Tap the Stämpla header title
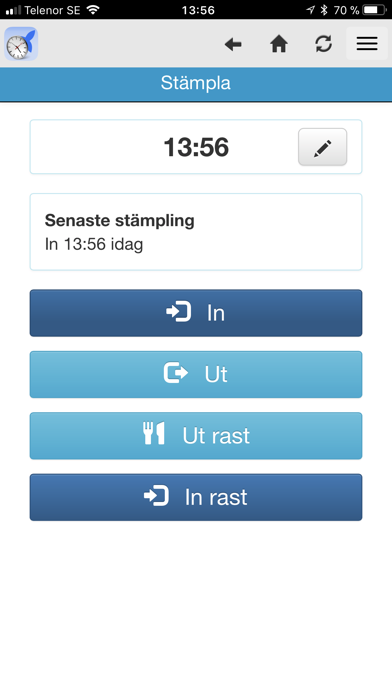 click(196, 83)
